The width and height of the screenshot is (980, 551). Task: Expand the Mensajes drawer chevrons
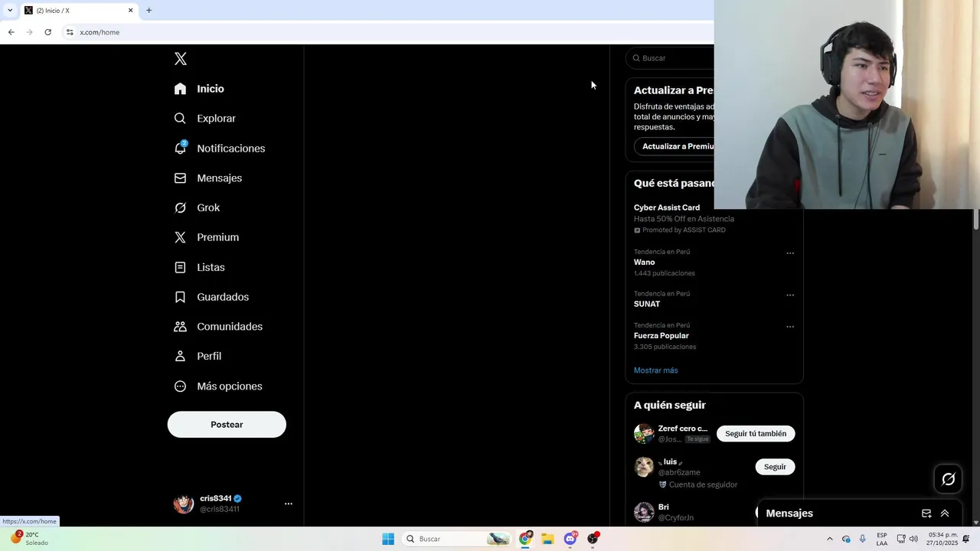tap(945, 514)
